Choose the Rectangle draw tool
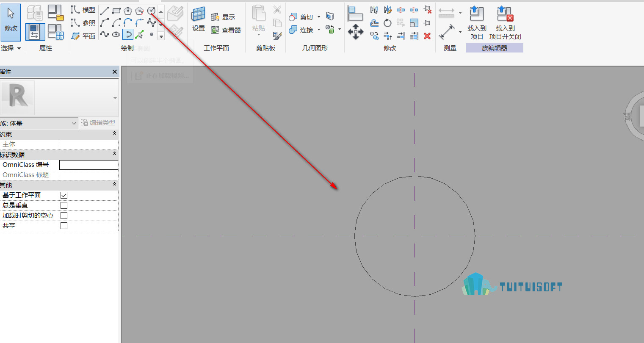The height and width of the screenshot is (343, 644). 116,11
